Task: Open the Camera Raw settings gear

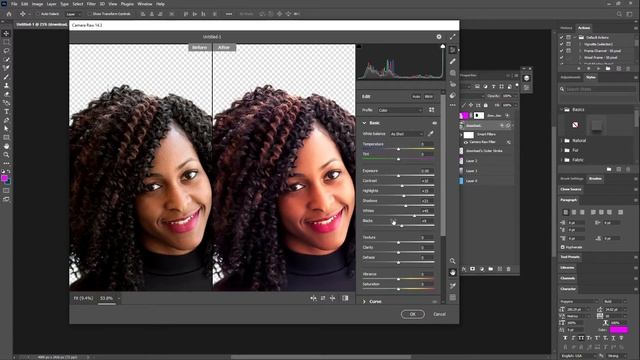Action: click(439, 37)
